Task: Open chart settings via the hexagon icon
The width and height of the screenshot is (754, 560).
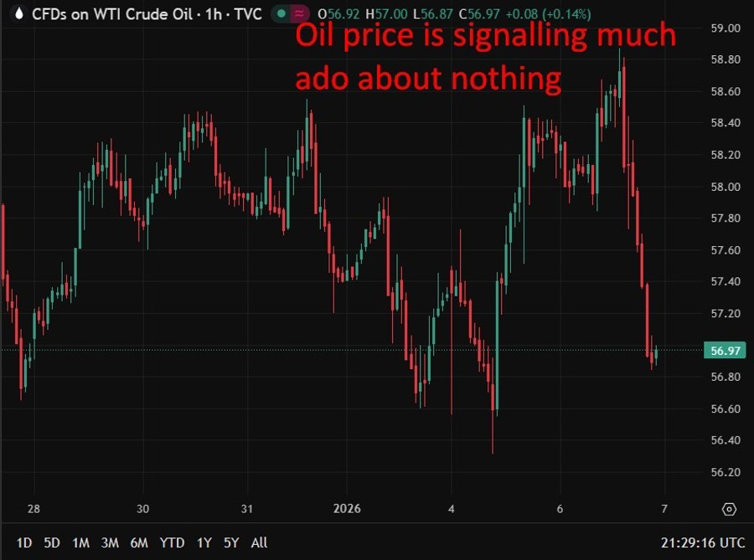Action: [727, 507]
